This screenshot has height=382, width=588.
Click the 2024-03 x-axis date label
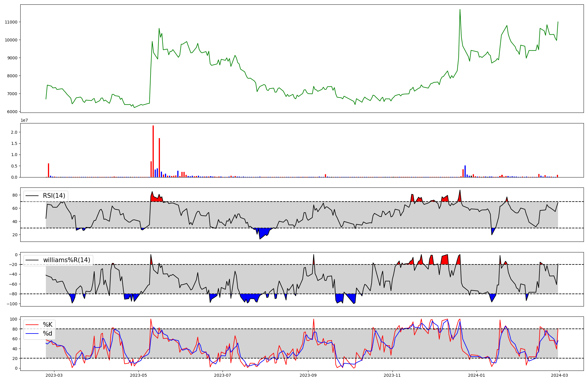click(559, 375)
